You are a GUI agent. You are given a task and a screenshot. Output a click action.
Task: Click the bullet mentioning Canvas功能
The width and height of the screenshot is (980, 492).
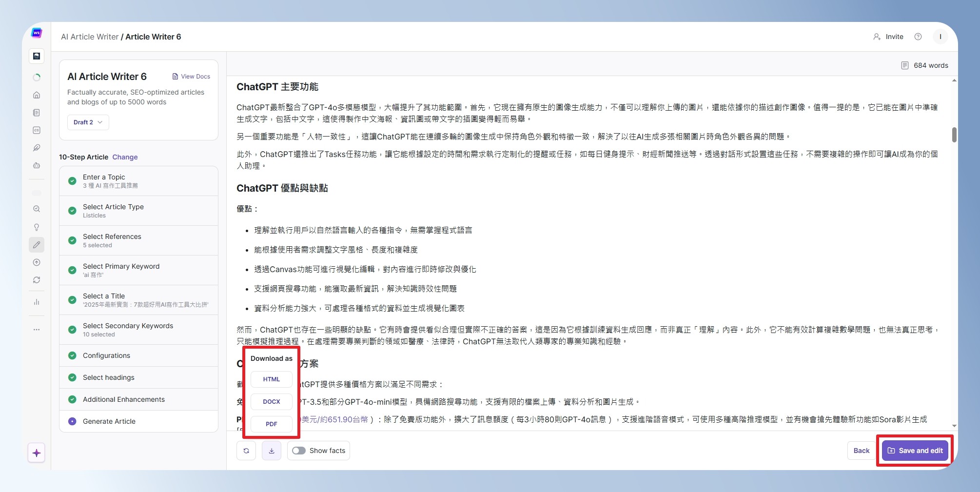click(x=365, y=269)
